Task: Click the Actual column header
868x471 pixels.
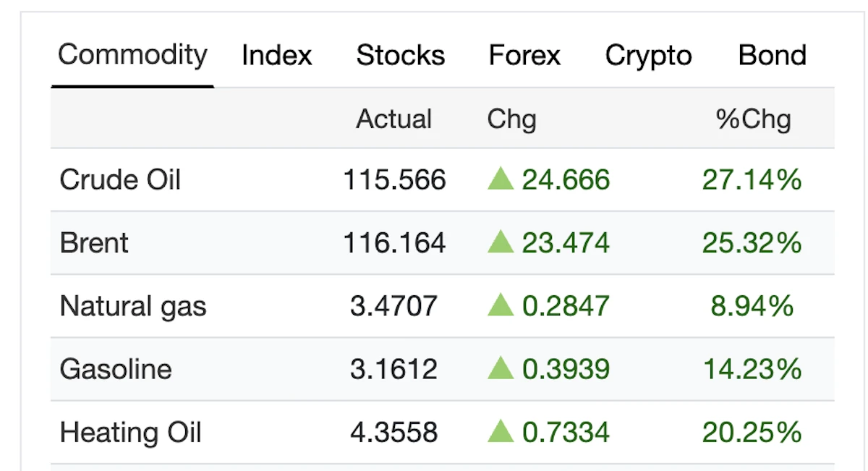Action: (x=393, y=119)
